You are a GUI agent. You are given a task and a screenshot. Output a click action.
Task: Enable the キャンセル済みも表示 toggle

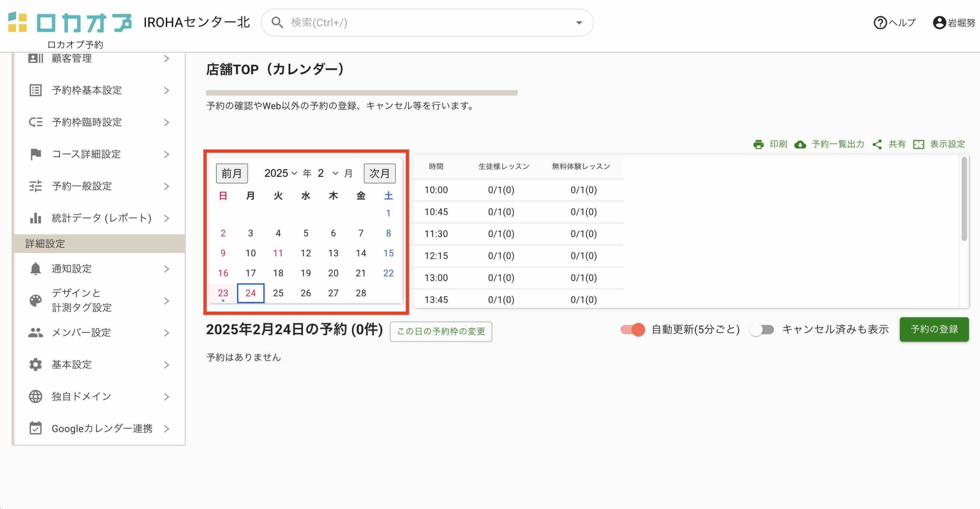(x=761, y=330)
